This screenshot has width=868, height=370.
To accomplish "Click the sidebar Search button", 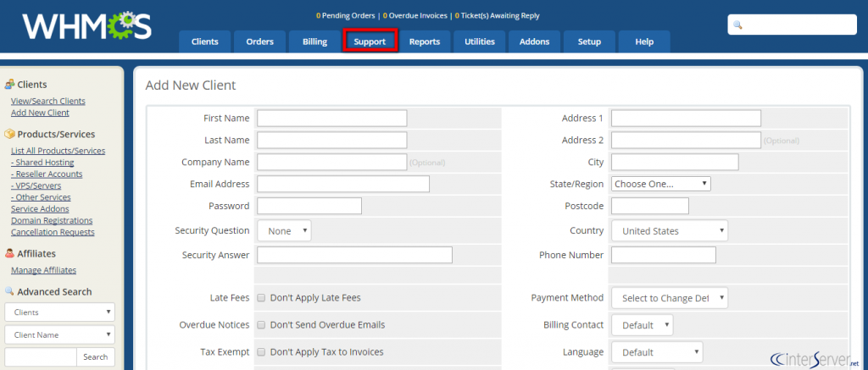I will pyautogui.click(x=95, y=356).
